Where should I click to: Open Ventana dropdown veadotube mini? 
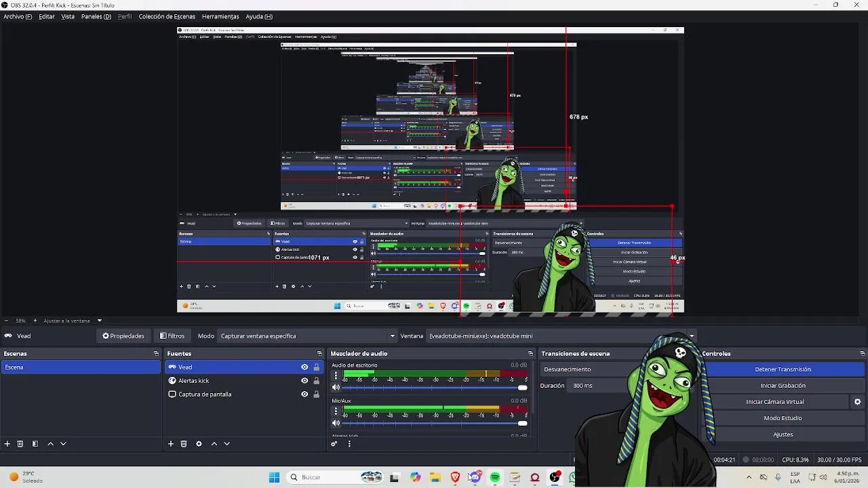pyautogui.click(x=561, y=336)
